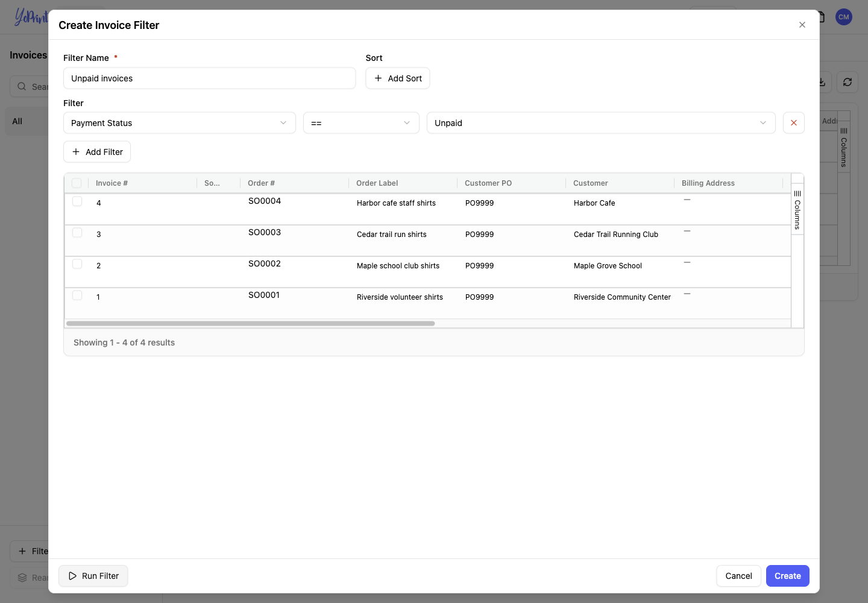Tick the checkbox for invoice 2
This screenshot has width=868, height=603.
[x=77, y=264]
